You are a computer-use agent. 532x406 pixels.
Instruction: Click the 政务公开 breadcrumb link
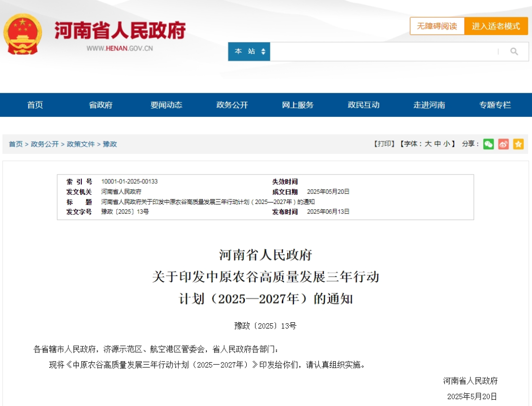tap(44, 144)
